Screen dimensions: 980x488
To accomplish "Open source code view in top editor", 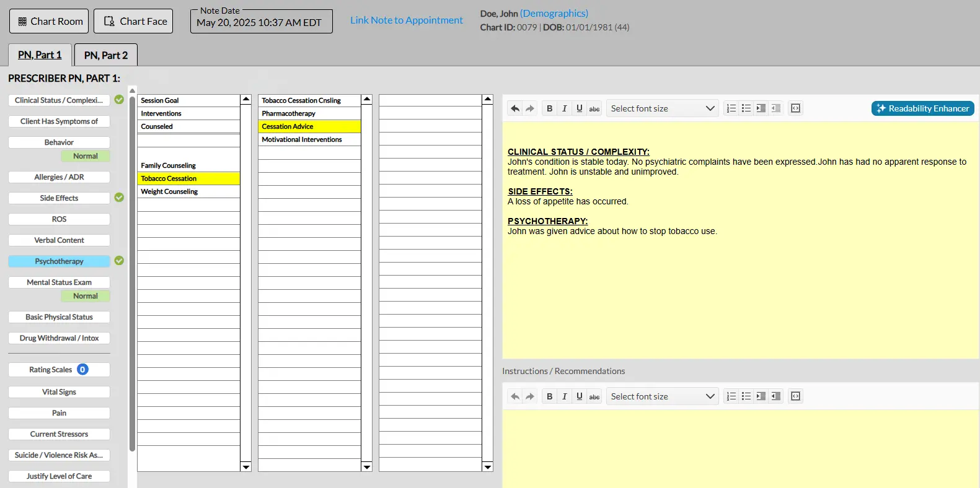I will click(796, 108).
